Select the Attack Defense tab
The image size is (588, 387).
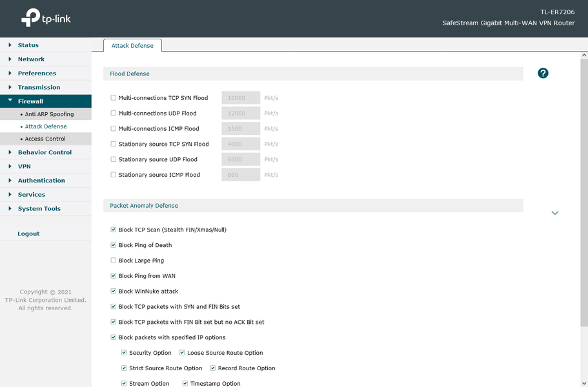pyautogui.click(x=132, y=45)
